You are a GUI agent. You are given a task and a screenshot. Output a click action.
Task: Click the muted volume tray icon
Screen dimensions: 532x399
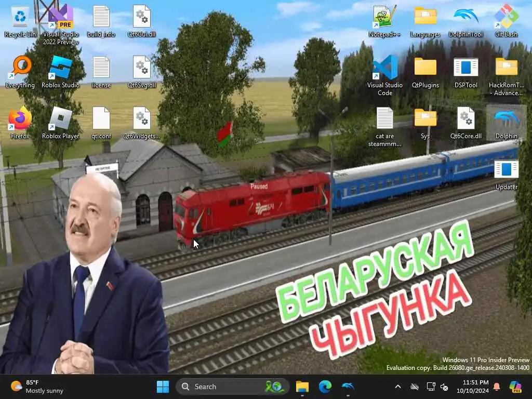coord(444,387)
